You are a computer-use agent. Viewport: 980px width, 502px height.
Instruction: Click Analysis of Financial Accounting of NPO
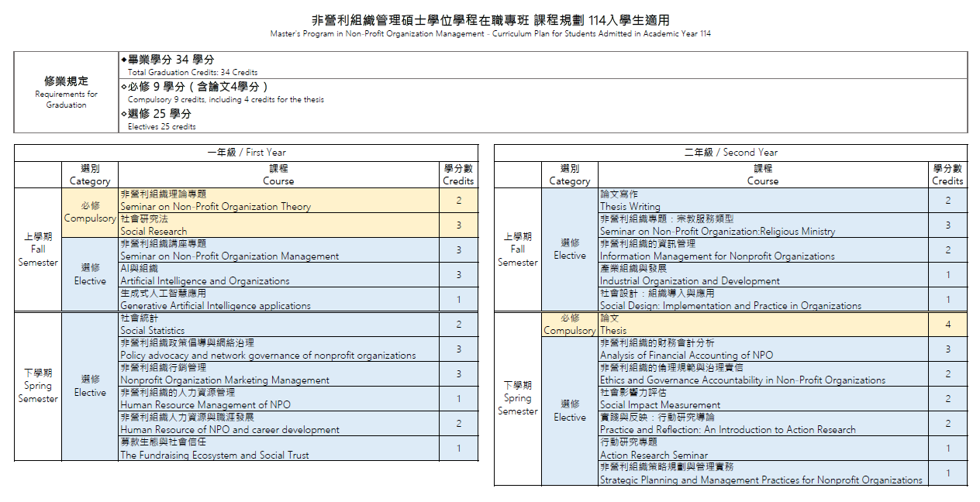(x=763, y=349)
